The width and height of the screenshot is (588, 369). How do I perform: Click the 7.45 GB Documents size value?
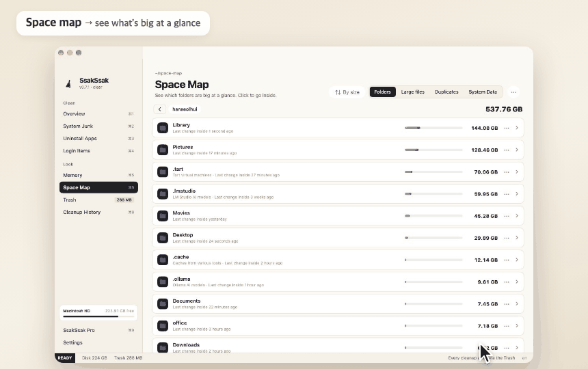487,304
